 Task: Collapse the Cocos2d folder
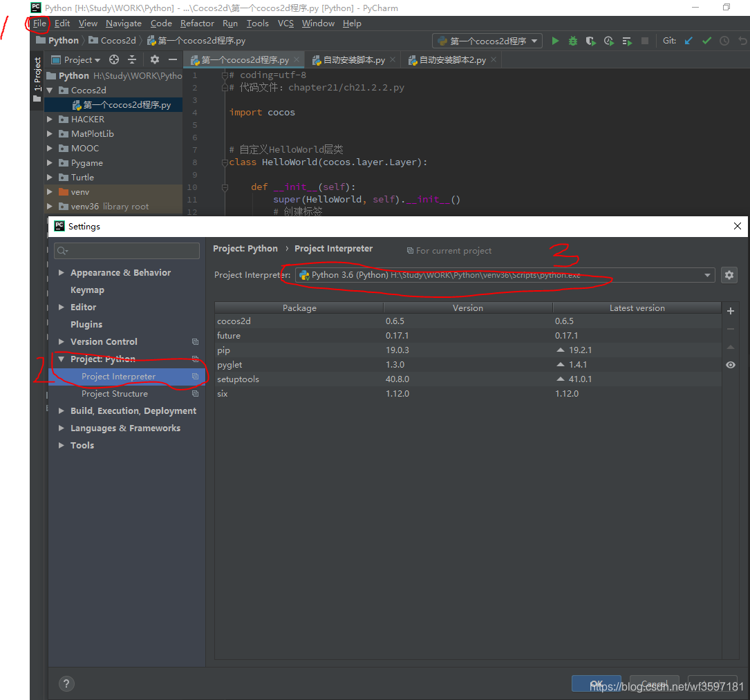[x=50, y=91]
